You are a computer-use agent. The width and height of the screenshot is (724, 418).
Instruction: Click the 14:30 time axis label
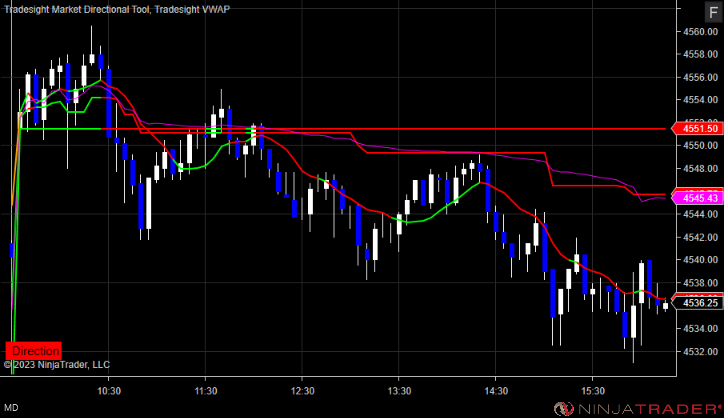tap(496, 391)
